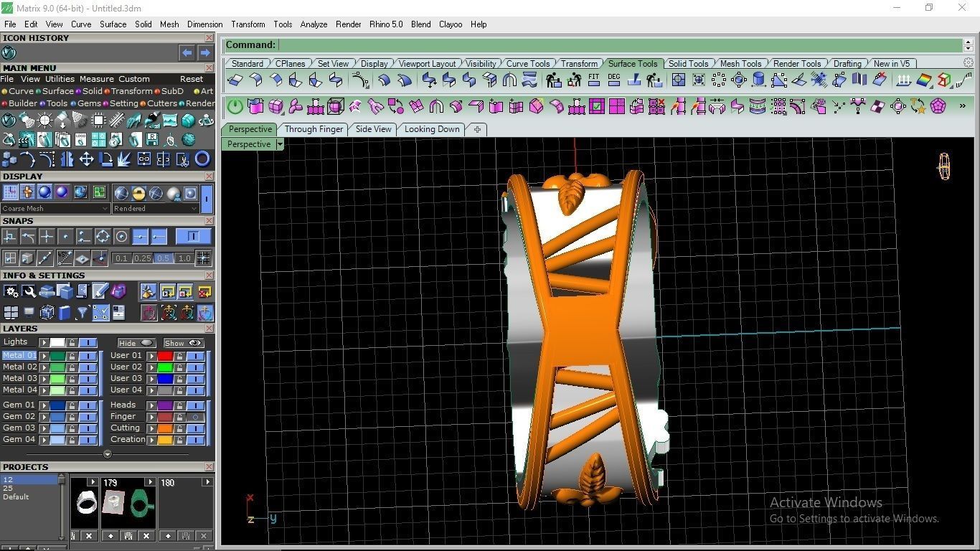
Task: Click the User 01 red color swatch
Action: coord(165,356)
